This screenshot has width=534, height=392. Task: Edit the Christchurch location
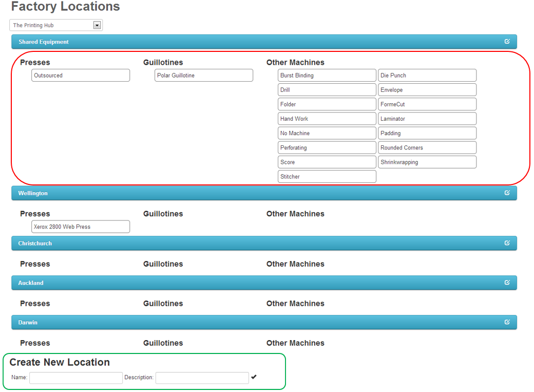click(x=507, y=243)
